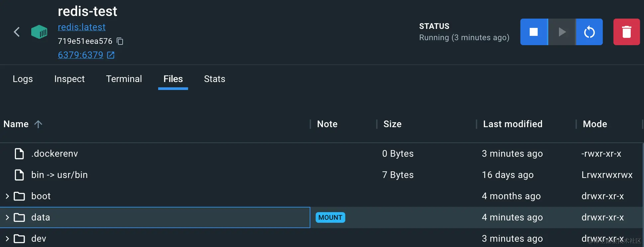Open the redis:latest image link
This screenshot has height=247, width=644.
(x=81, y=27)
